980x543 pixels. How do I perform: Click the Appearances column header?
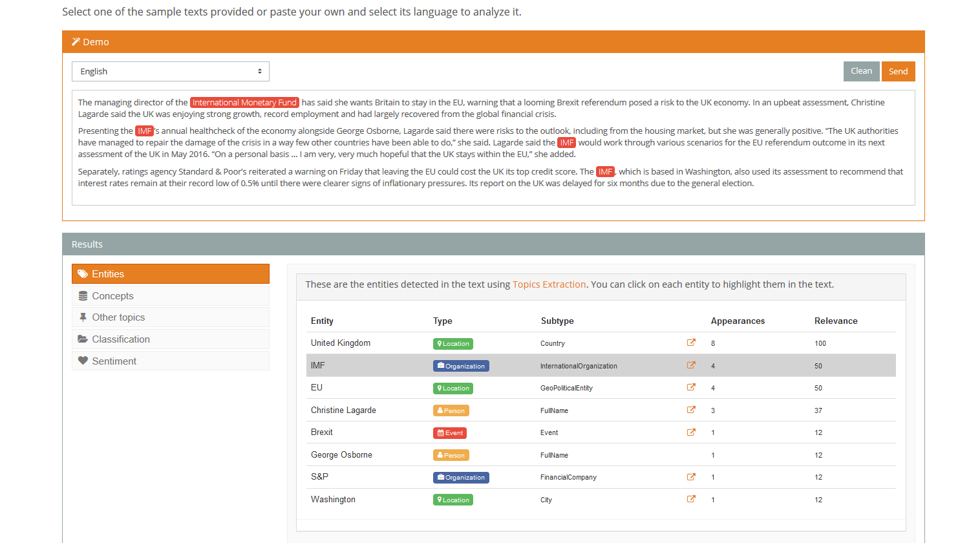pos(738,321)
